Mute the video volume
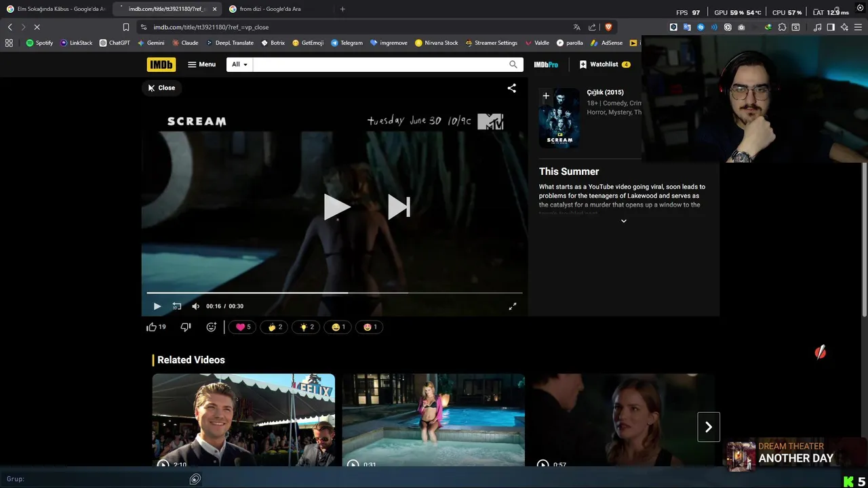868x488 pixels. pyautogui.click(x=196, y=306)
